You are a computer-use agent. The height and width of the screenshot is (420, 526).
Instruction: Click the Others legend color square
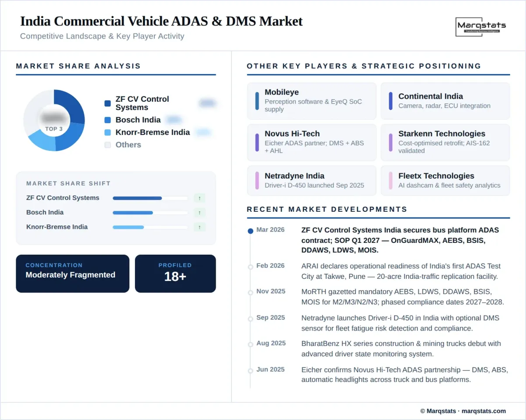107,145
